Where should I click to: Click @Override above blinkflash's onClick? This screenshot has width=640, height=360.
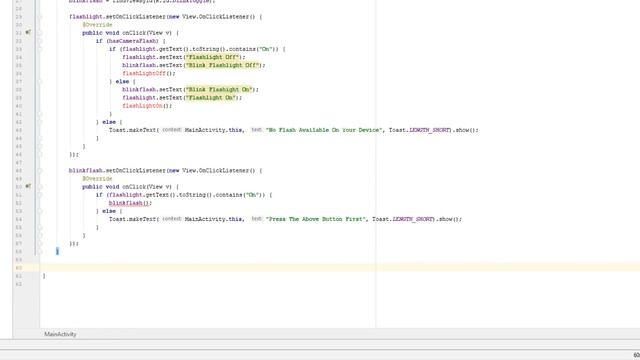tap(97, 178)
